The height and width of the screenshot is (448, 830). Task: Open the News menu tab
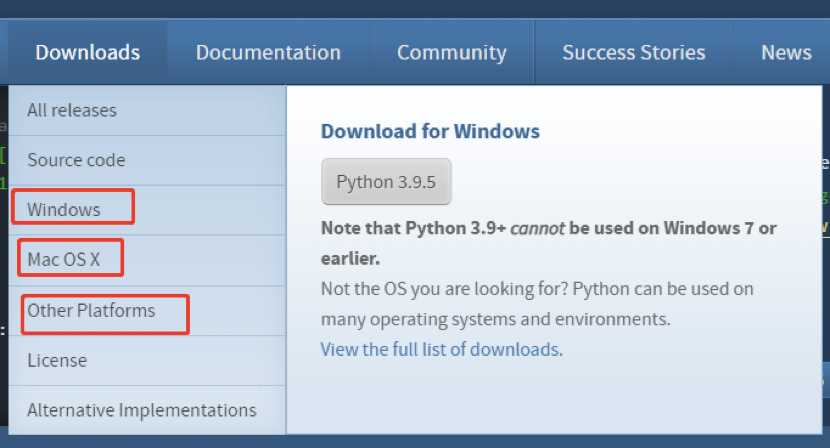[x=786, y=52]
